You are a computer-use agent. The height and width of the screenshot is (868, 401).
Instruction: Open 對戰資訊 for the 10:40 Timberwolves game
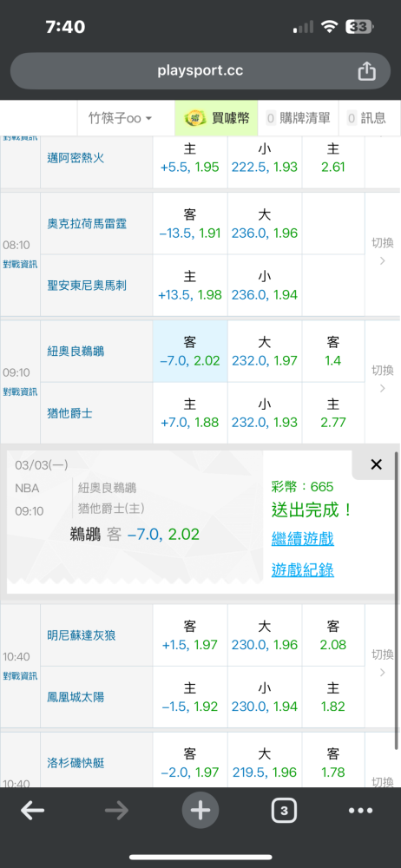20,676
